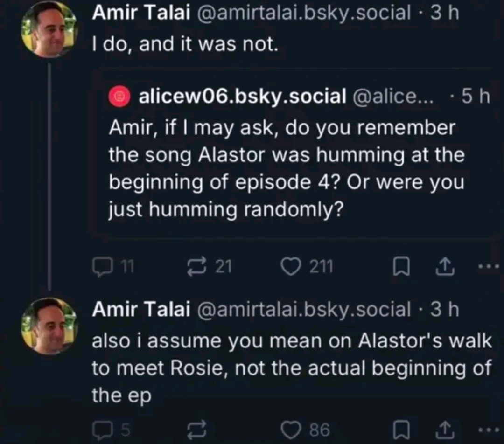Open @amirtalai.bsky.social handle in second post
504x444 pixels.
pos(305,310)
